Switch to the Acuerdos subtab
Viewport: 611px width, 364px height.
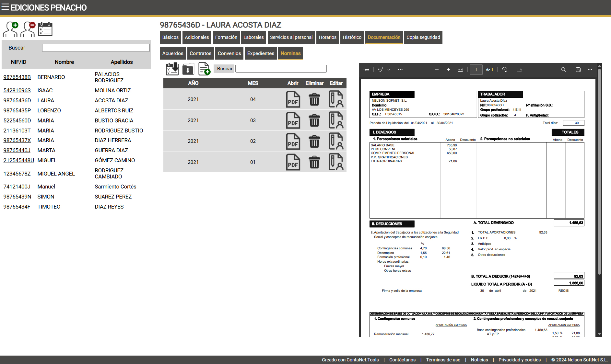pyautogui.click(x=173, y=53)
